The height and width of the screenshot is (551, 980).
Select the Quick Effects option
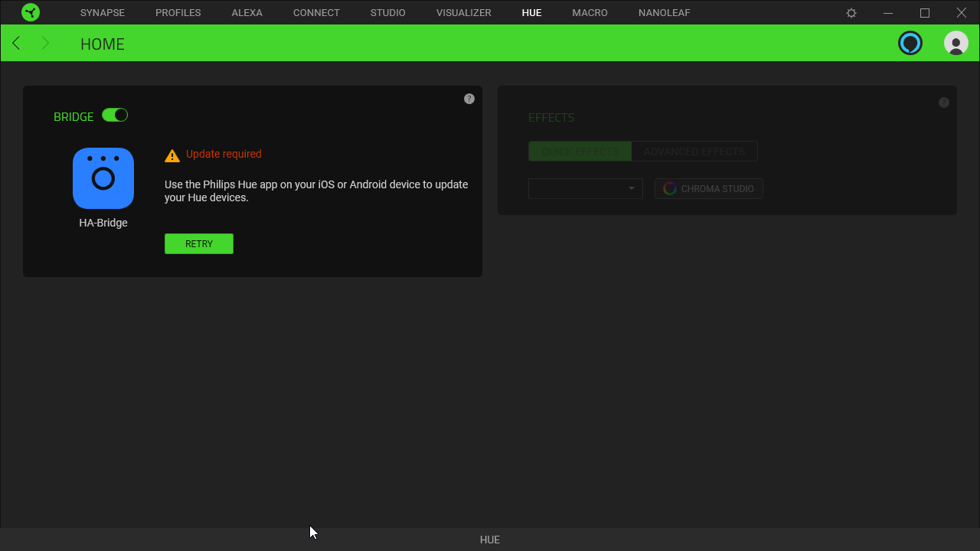point(580,152)
